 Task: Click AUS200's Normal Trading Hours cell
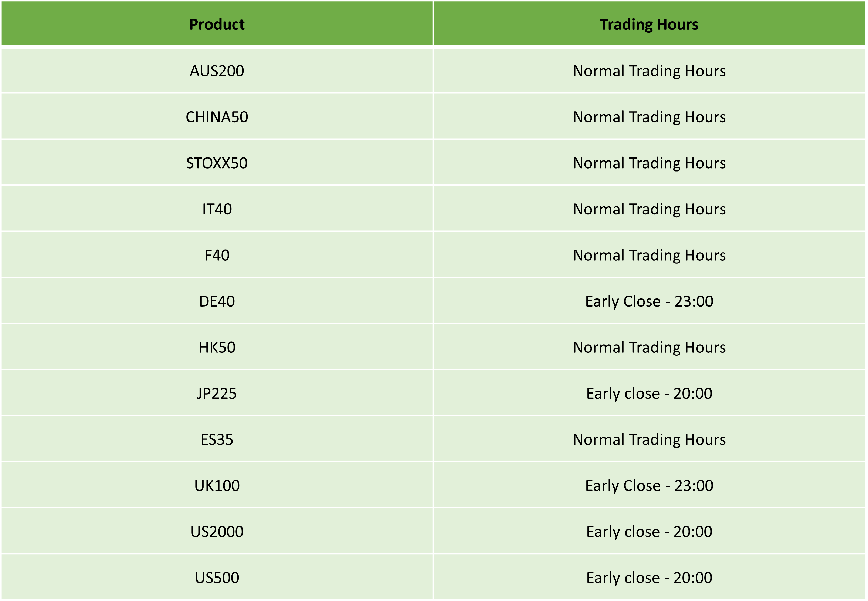(x=649, y=71)
